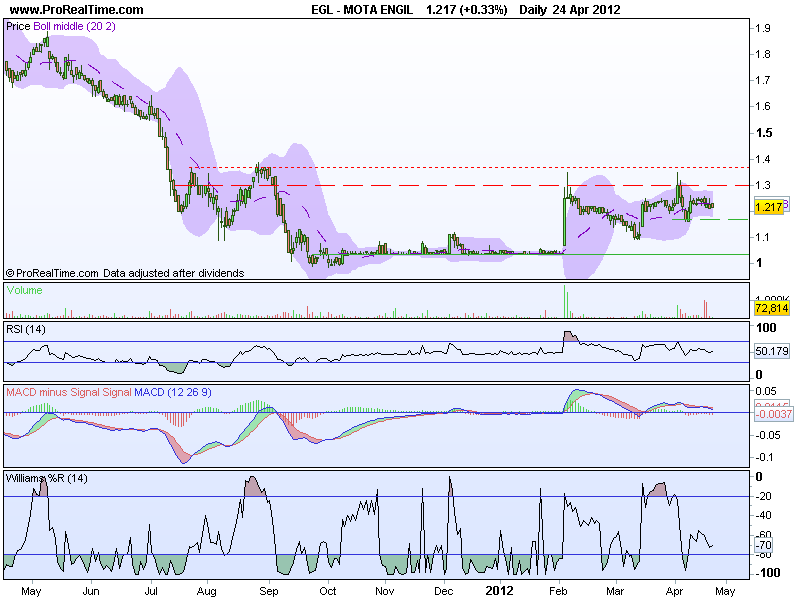Select the red MACD minus Signal legend text
The height and width of the screenshot is (600, 800).
point(53,392)
